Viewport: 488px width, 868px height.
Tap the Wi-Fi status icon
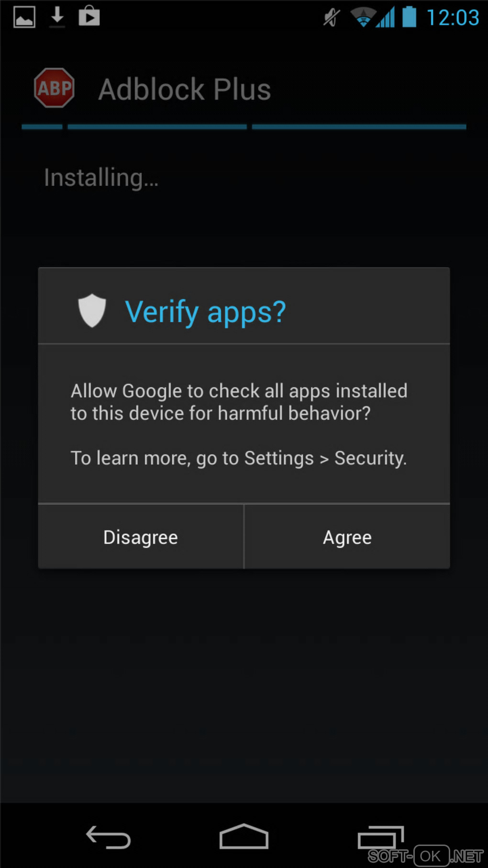(x=363, y=17)
